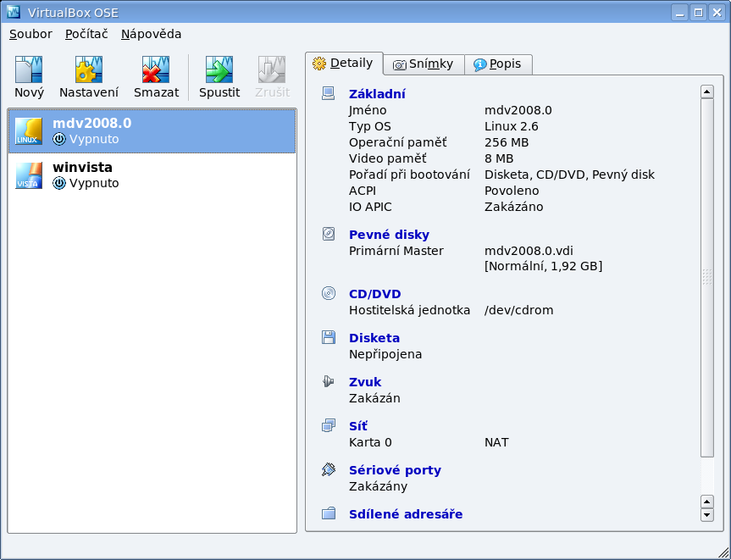The width and height of the screenshot is (731, 560).
Task: Click the power state icon under winvista
Action: pos(59,183)
